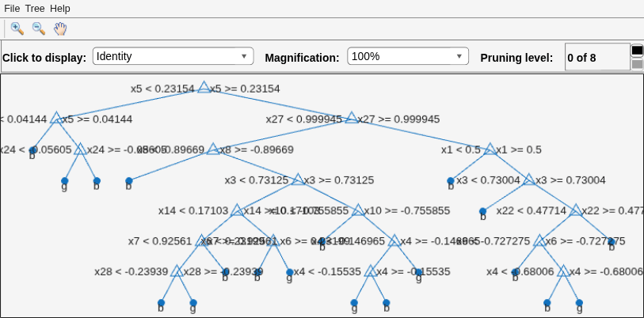Click the x4 < -0.15535 branch node triangle

click(x=370, y=271)
